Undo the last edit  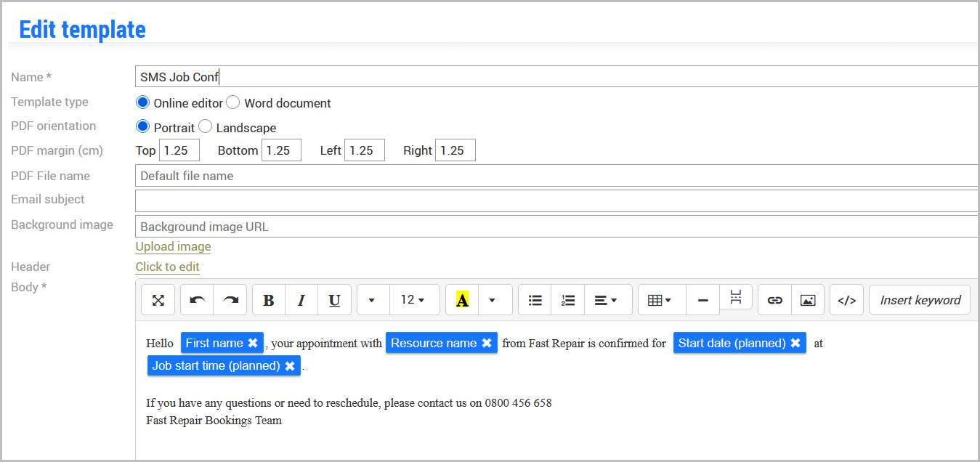197,300
